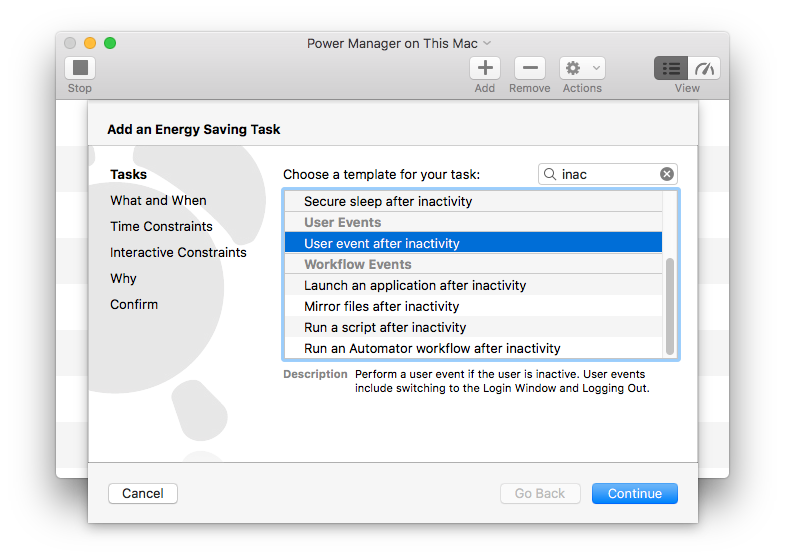Click the User Events group header
Viewport: 785px width, 558px height.
473,222
